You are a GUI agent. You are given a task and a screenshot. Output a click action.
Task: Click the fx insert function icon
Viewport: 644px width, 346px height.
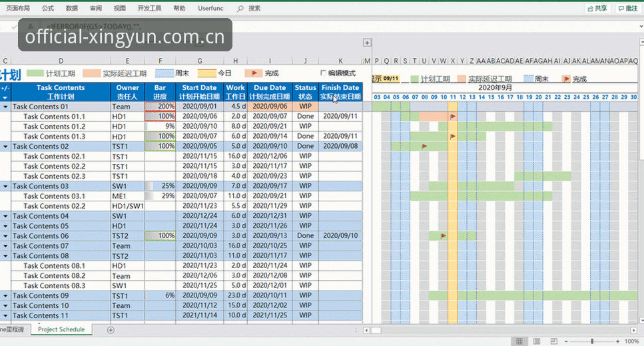(31, 27)
